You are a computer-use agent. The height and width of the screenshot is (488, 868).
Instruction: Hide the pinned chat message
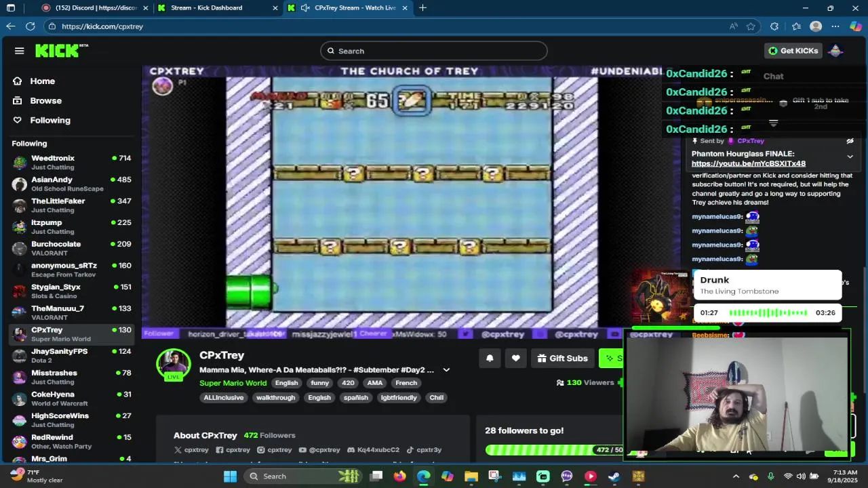850,141
